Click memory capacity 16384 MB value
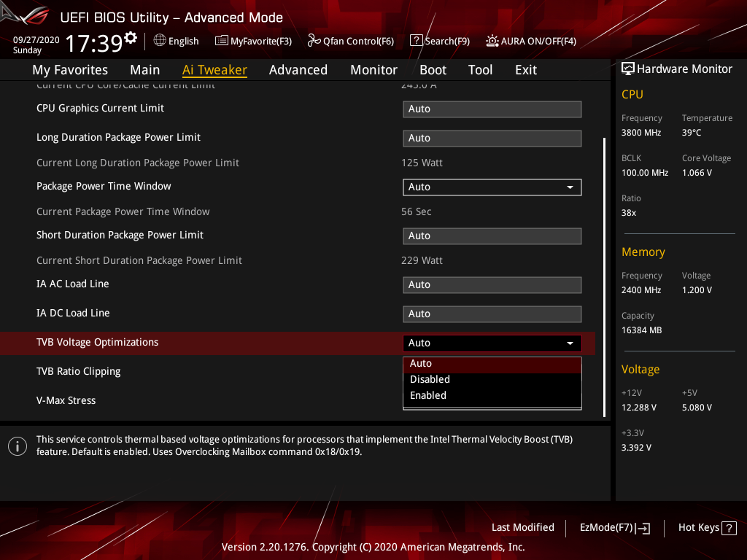Viewport: 747px width, 560px height. pyautogui.click(x=641, y=330)
